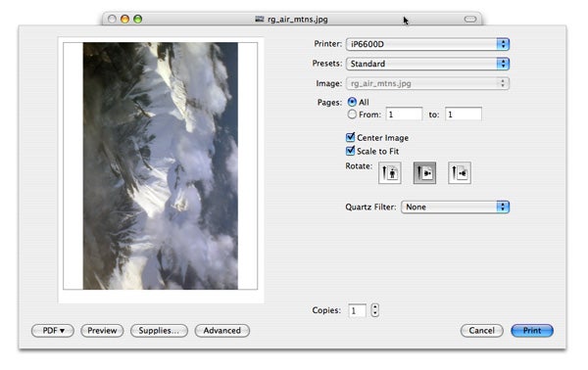Select the highlighted middle rotate icon
Screen dimensions: 588x370
point(424,172)
